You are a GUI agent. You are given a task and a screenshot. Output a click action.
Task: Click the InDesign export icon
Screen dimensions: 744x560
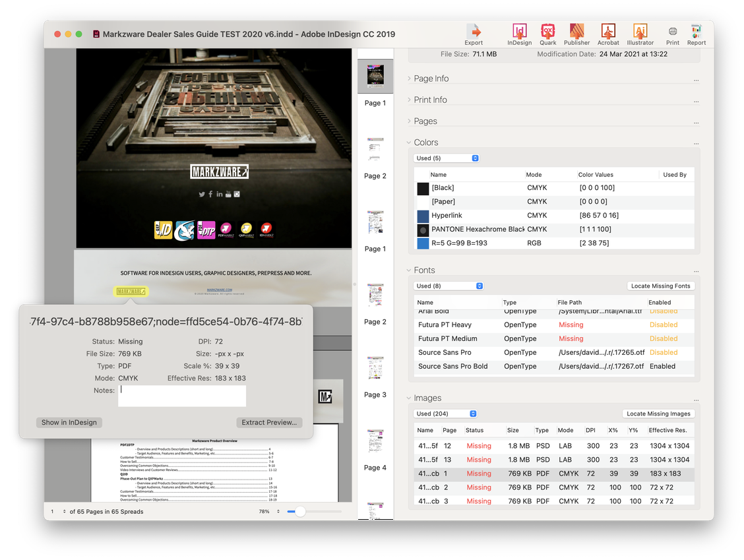[x=519, y=32]
